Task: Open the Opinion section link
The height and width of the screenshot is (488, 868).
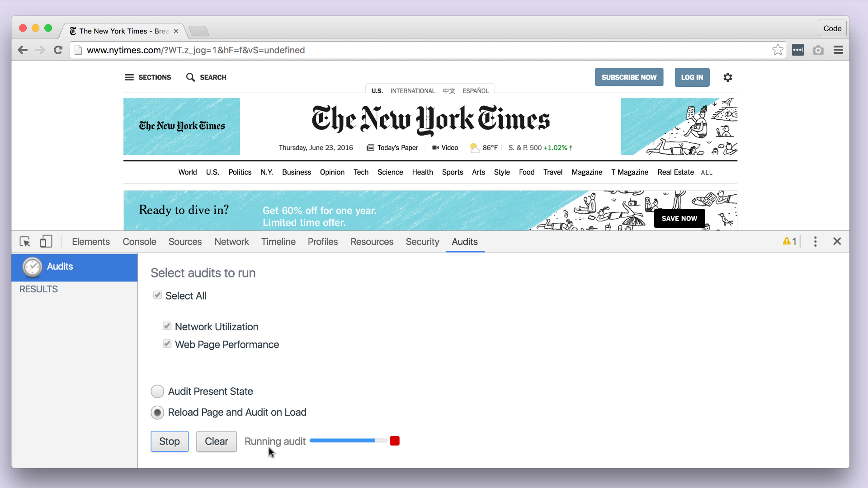Action: click(332, 172)
